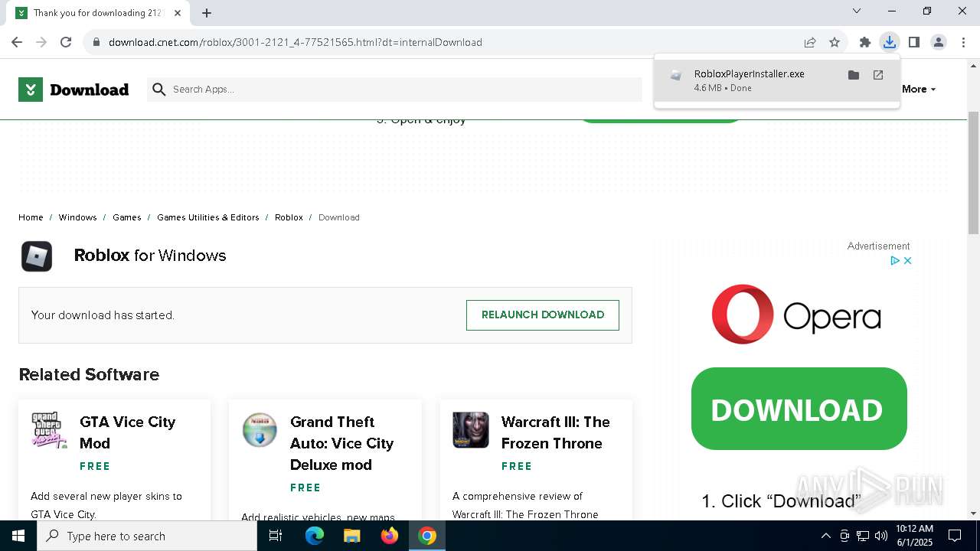Show hidden system tray icons

[x=825, y=536]
